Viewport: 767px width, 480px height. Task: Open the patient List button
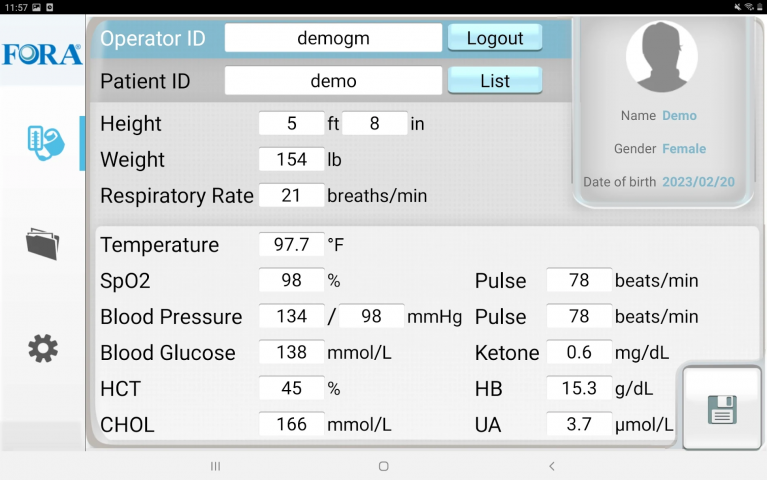(x=495, y=81)
